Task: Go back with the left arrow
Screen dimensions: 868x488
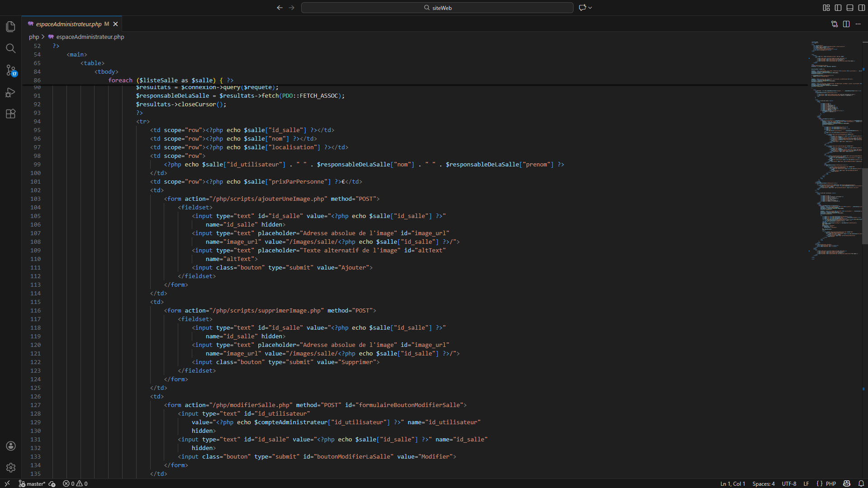Action: click(280, 8)
